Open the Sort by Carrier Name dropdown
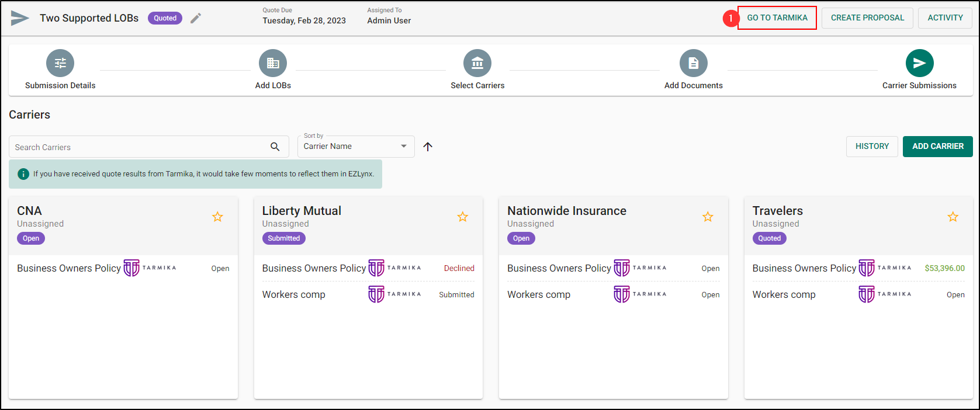This screenshot has width=980, height=410. pyautogui.click(x=356, y=147)
